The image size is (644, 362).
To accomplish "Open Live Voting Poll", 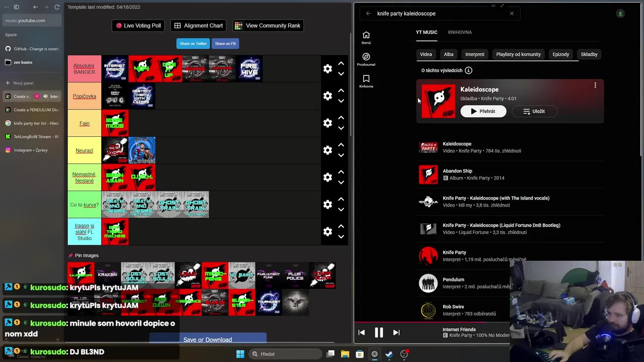I will 138,26.
